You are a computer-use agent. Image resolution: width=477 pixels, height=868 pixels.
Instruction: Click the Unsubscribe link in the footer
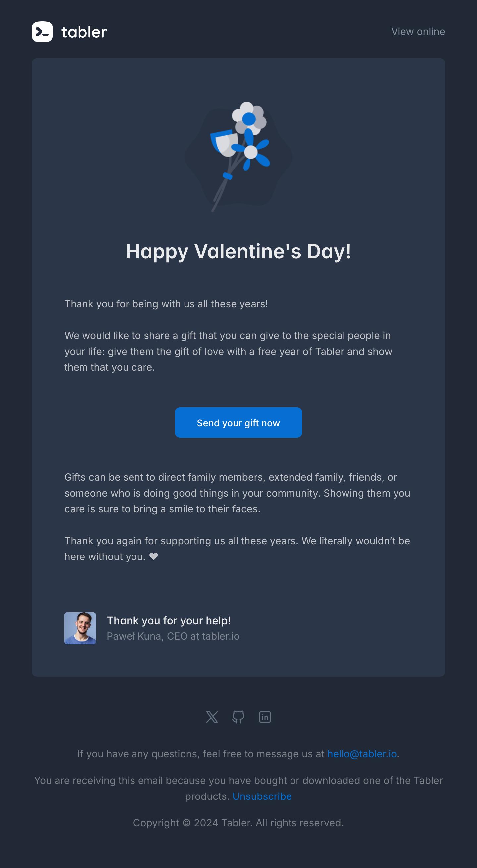pos(262,796)
